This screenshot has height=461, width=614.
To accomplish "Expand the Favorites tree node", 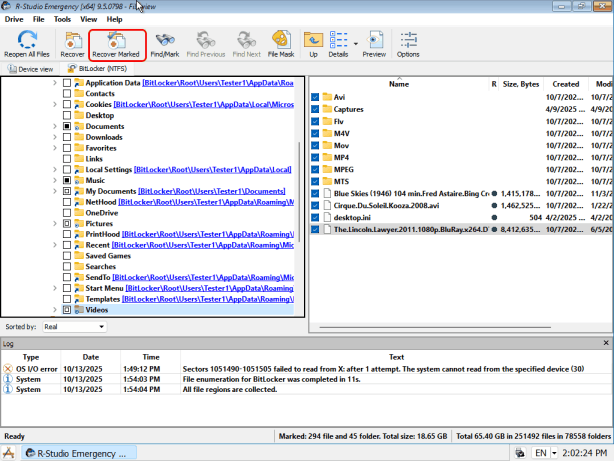I will pyautogui.click(x=55, y=148).
